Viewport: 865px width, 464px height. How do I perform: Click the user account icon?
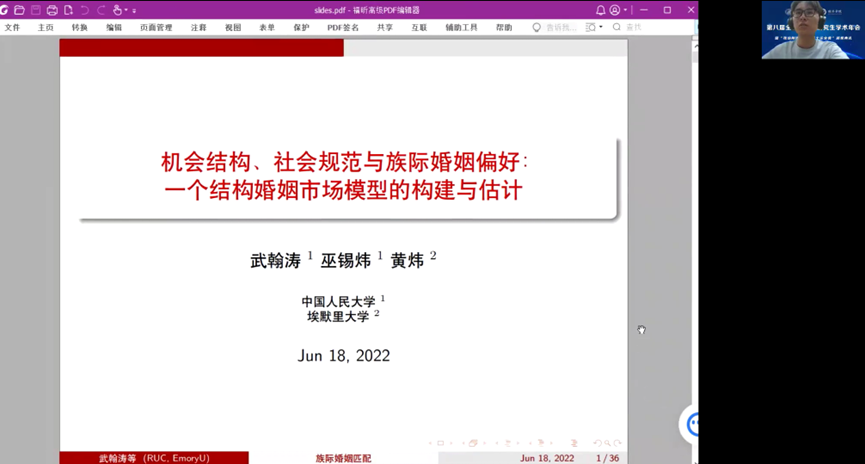pos(614,10)
